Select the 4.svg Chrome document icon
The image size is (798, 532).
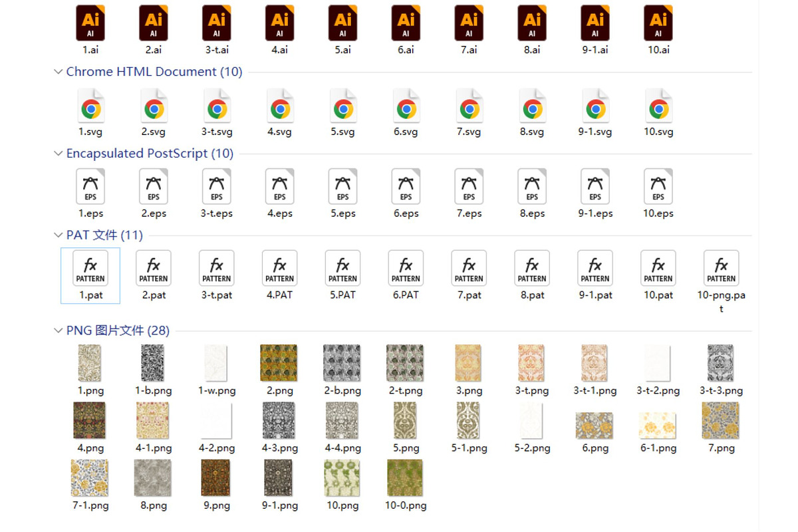click(280, 106)
